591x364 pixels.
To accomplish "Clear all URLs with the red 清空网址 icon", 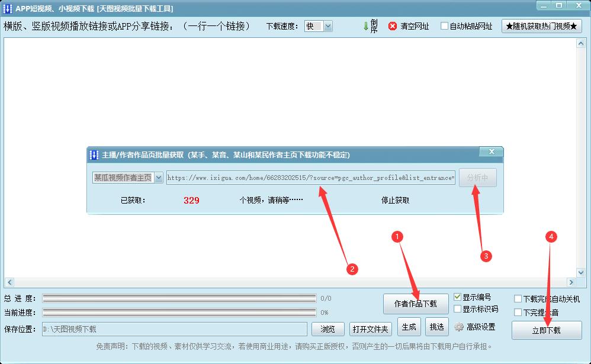I will (392, 26).
